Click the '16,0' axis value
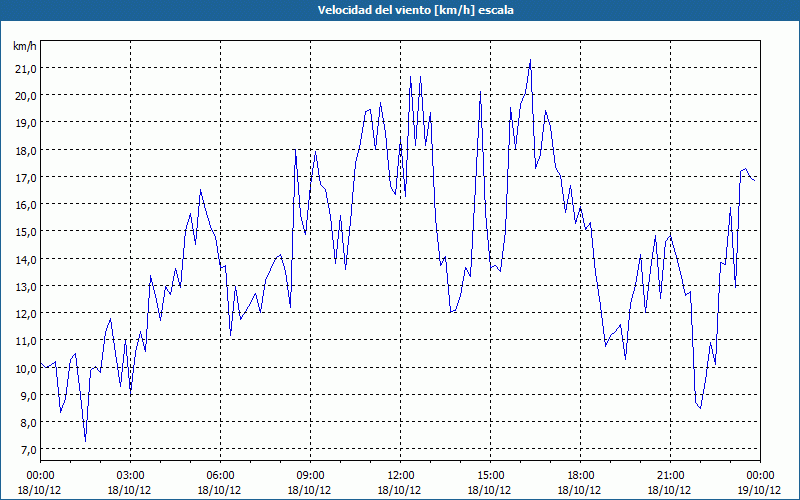The width and height of the screenshot is (800, 500). tap(25, 205)
